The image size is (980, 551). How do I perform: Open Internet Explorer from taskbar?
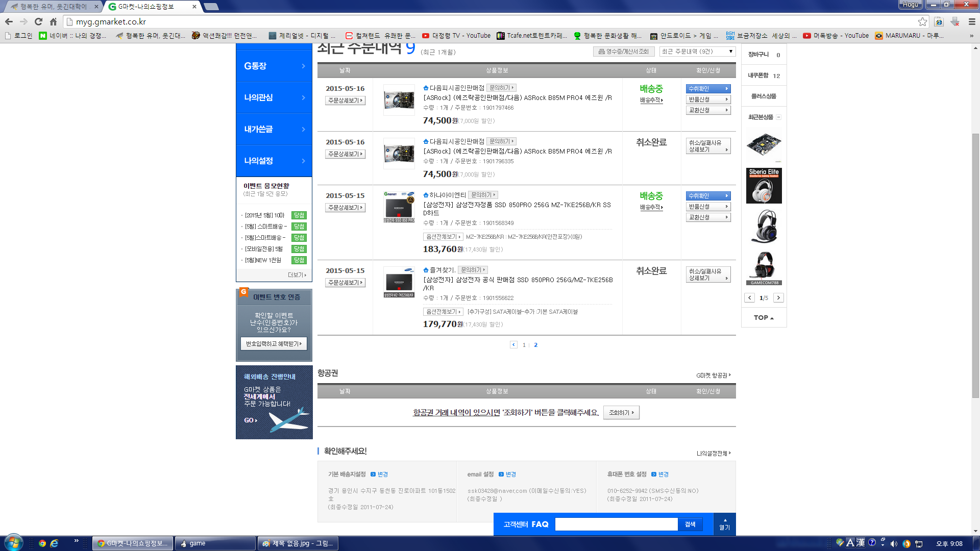click(54, 543)
